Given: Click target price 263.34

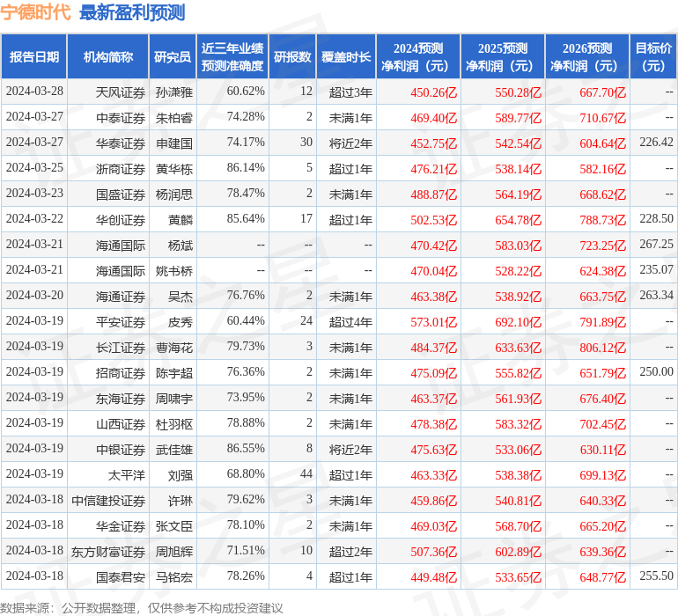Looking at the screenshot, I should click(656, 296).
